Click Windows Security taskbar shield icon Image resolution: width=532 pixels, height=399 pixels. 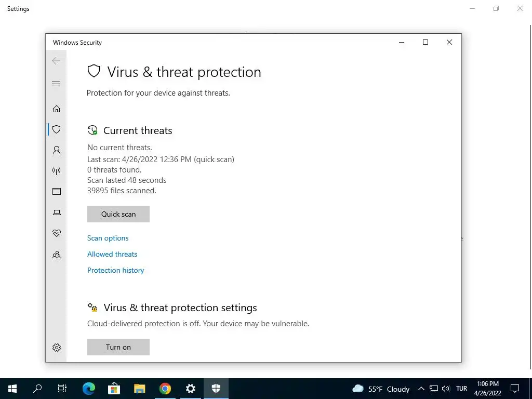[x=216, y=389]
